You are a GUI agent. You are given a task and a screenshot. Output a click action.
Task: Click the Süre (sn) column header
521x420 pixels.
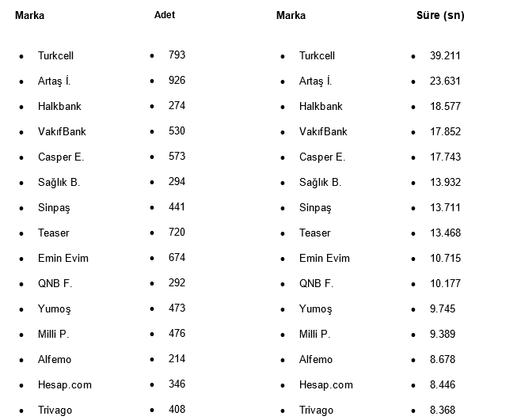point(440,15)
